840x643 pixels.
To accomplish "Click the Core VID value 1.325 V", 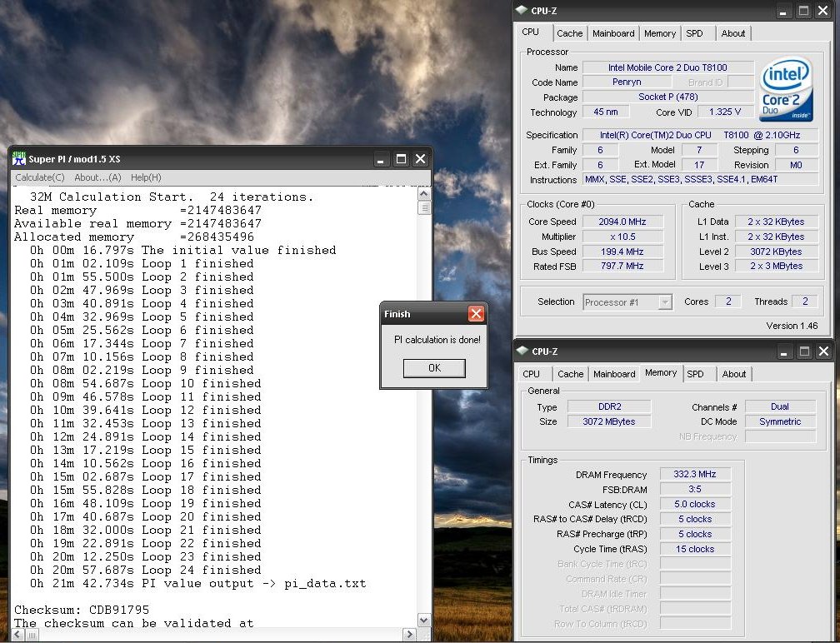I will tap(725, 112).
